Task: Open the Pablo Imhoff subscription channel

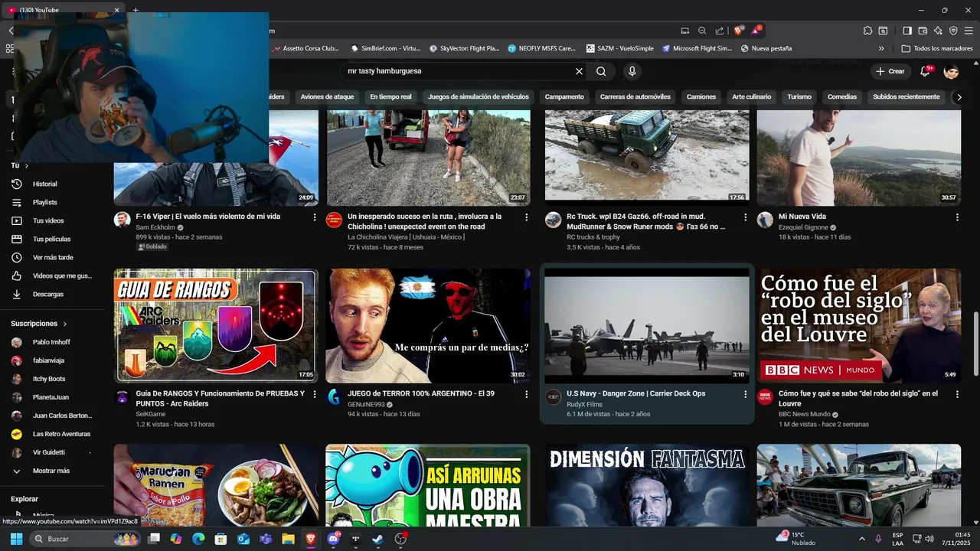Action: pyautogui.click(x=51, y=342)
